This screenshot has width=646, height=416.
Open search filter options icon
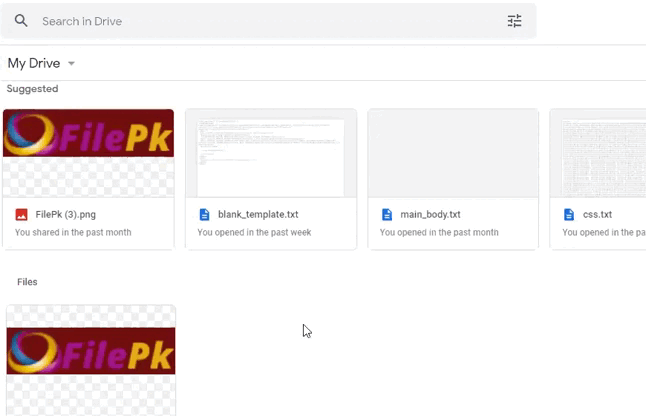pos(514,21)
